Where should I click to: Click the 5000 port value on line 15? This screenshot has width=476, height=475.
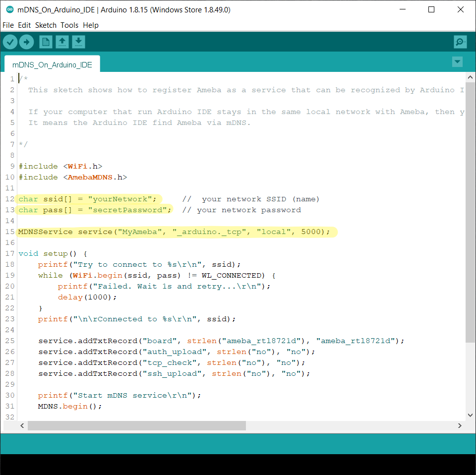311,232
